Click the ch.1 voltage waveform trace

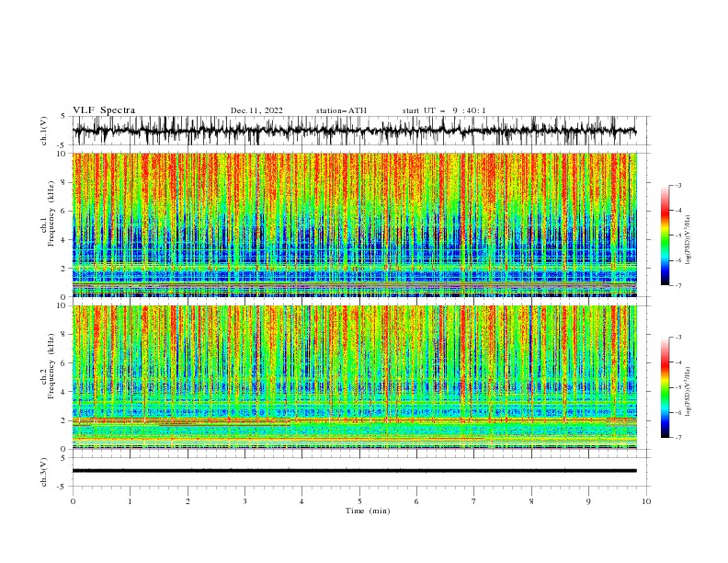click(x=354, y=131)
